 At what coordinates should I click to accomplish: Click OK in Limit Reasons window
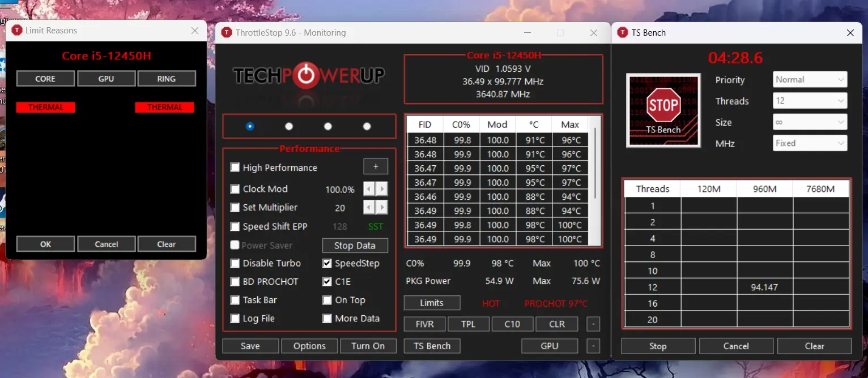(x=45, y=244)
